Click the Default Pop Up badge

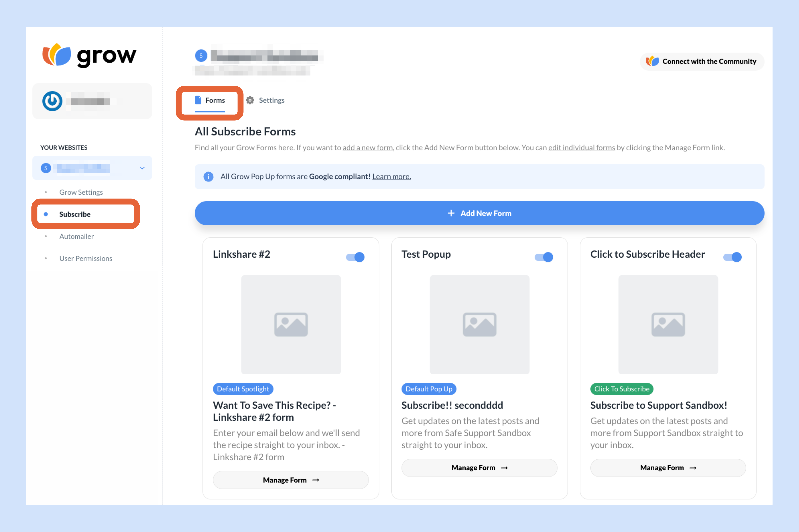[429, 389]
